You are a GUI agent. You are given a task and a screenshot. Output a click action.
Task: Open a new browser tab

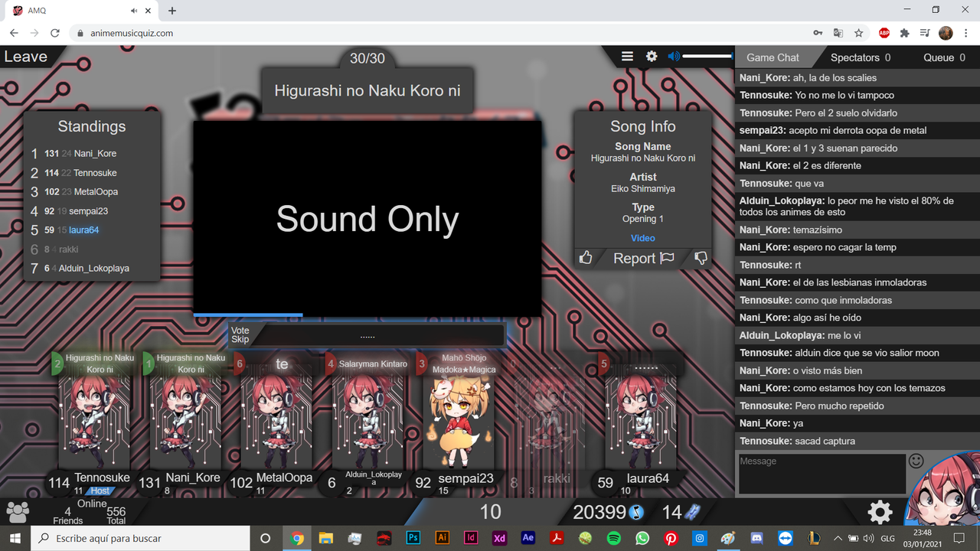coord(172,11)
